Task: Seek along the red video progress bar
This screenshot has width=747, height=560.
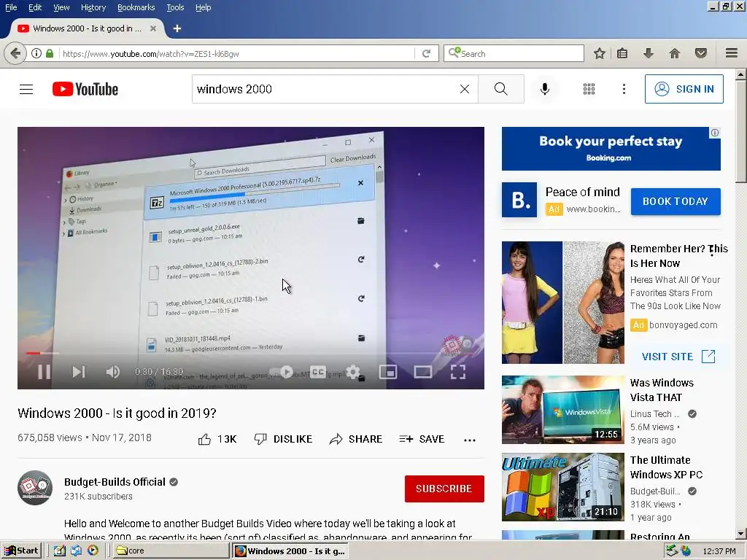Action: tap(251, 354)
